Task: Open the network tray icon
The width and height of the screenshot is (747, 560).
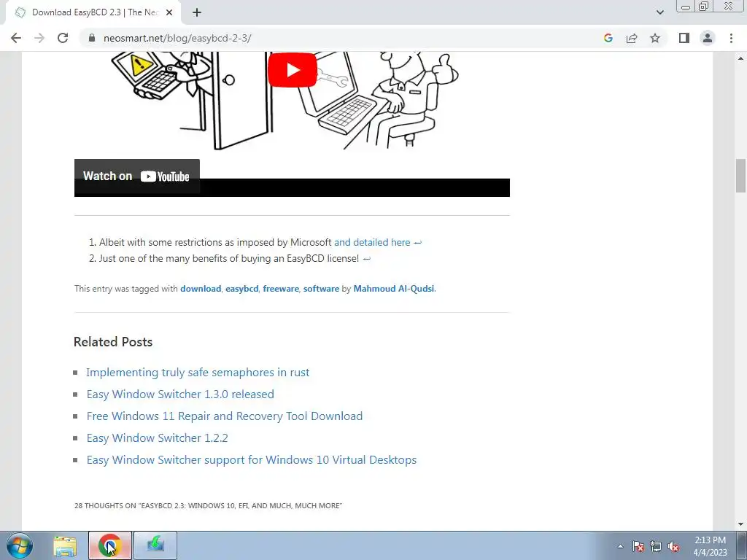Action: tap(656, 546)
